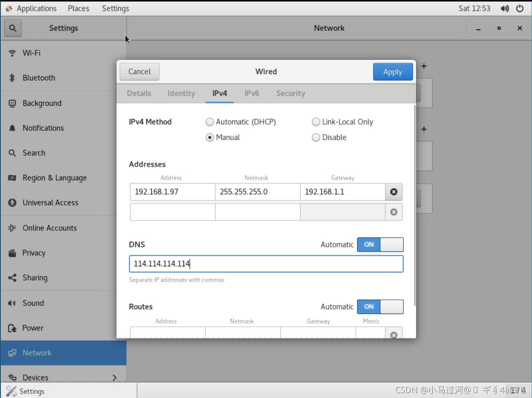
Task: Turn off Automatic DNS switch
Action: point(380,245)
